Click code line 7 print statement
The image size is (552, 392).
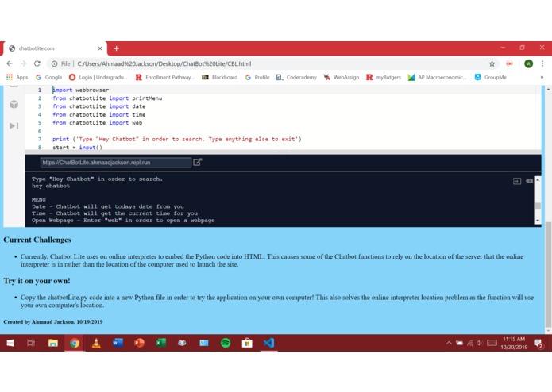(177, 139)
